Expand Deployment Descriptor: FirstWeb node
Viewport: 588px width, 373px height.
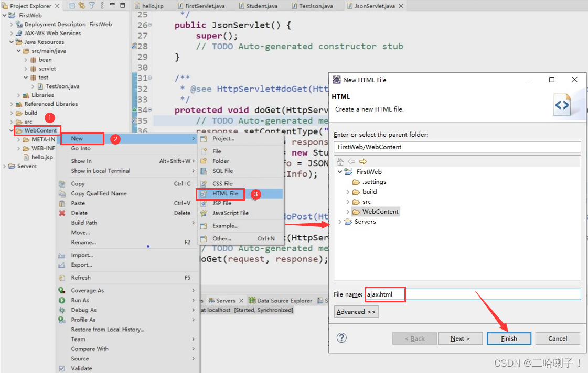click(12, 24)
